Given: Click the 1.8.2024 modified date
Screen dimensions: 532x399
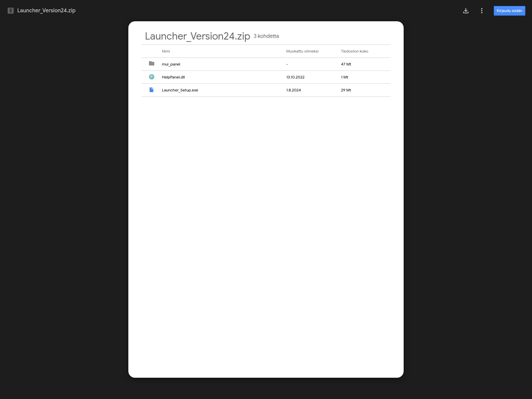Looking at the screenshot, I should tap(294, 90).
